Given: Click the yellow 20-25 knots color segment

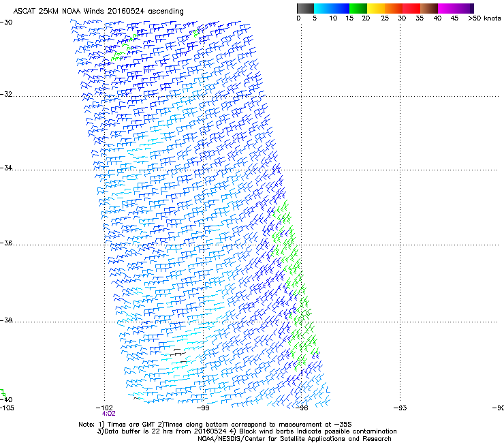Looking at the screenshot, I should [x=376, y=8].
